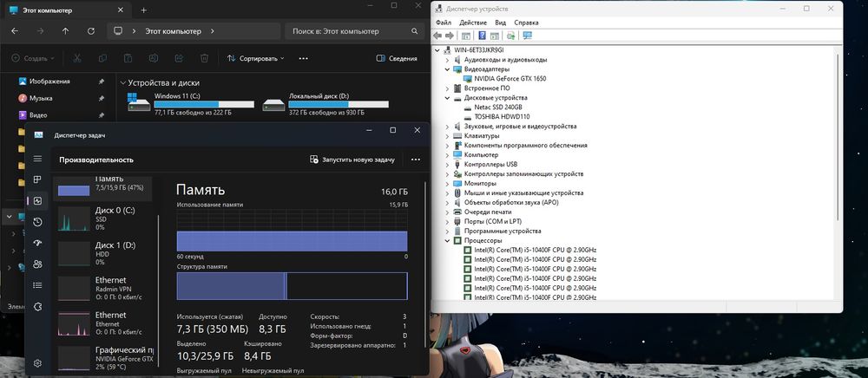
Task: Click the Delete trash icon in Explorer
Action: (x=204, y=58)
